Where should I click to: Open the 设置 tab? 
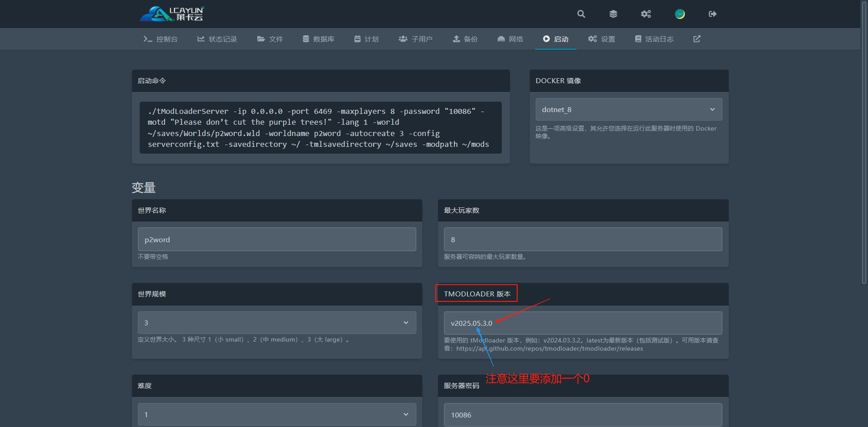tap(602, 39)
